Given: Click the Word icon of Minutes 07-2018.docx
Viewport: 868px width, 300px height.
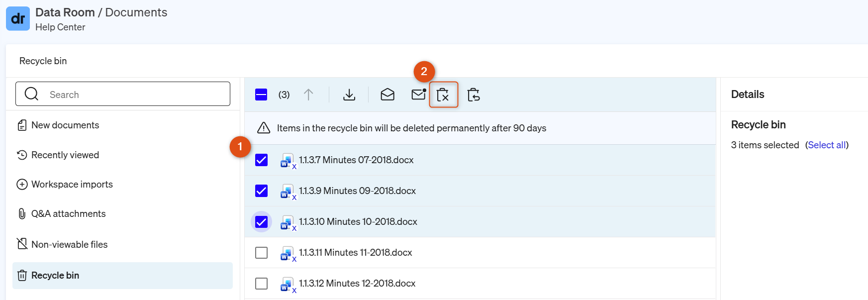Looking at the screenshot, I should pyautogui.click(x=287, y=160).
